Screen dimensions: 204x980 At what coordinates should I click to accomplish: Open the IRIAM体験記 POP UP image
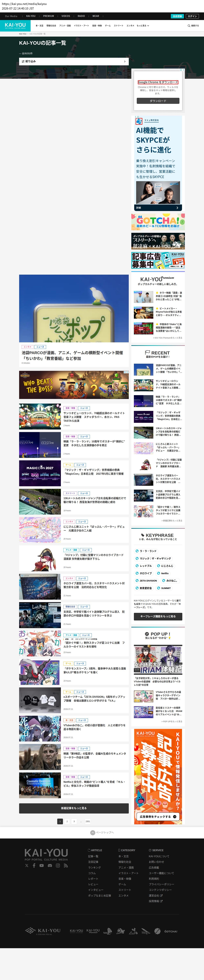158,660
